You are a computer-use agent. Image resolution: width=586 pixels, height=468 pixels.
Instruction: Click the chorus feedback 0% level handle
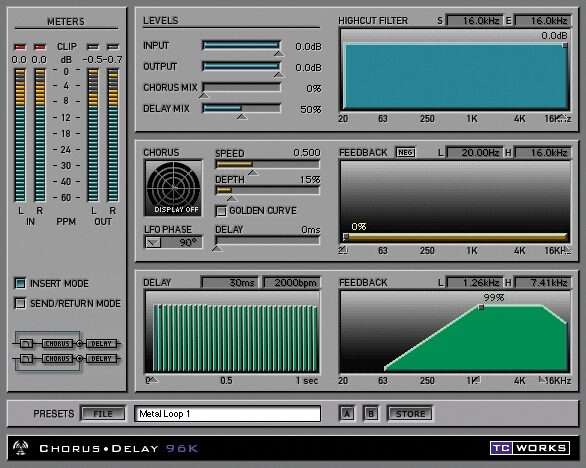(346, 237)
